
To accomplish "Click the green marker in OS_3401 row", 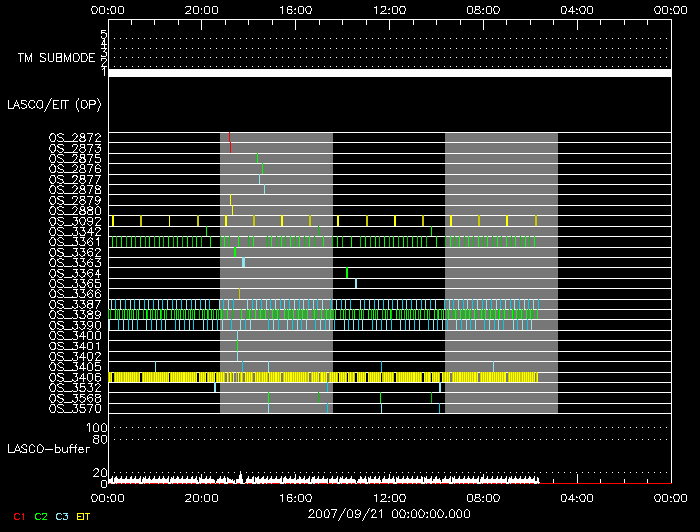I will 238,345.
